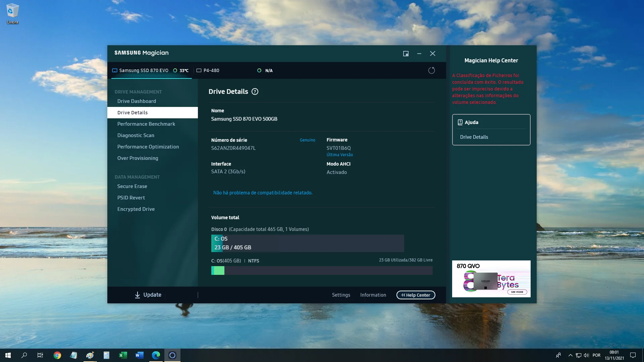Launch Excel from the taskbar
The width and height of the screenshot is (644, 362).
[123, 355]
